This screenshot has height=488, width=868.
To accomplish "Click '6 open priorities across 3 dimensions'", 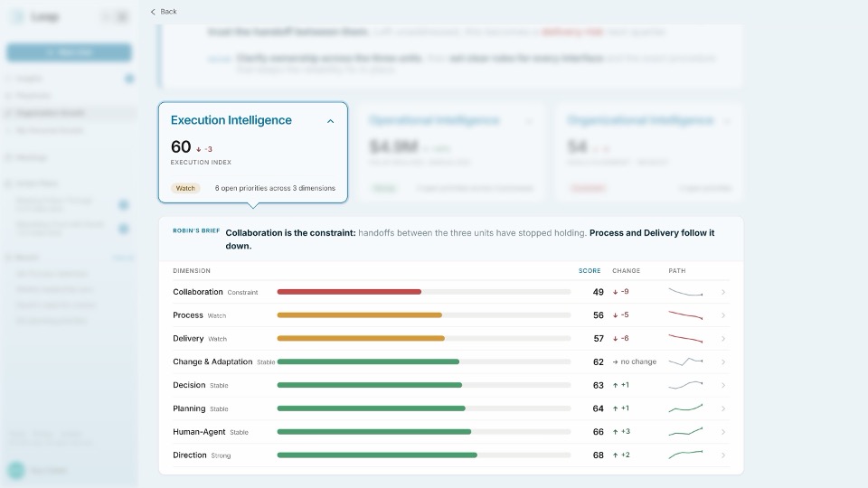I will coord(275,188).
